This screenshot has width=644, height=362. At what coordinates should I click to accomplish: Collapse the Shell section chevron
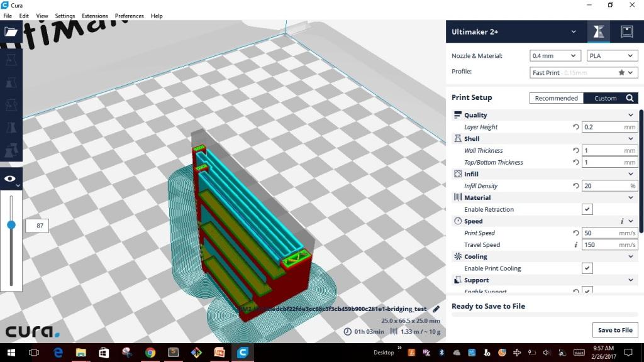[630, 139]
